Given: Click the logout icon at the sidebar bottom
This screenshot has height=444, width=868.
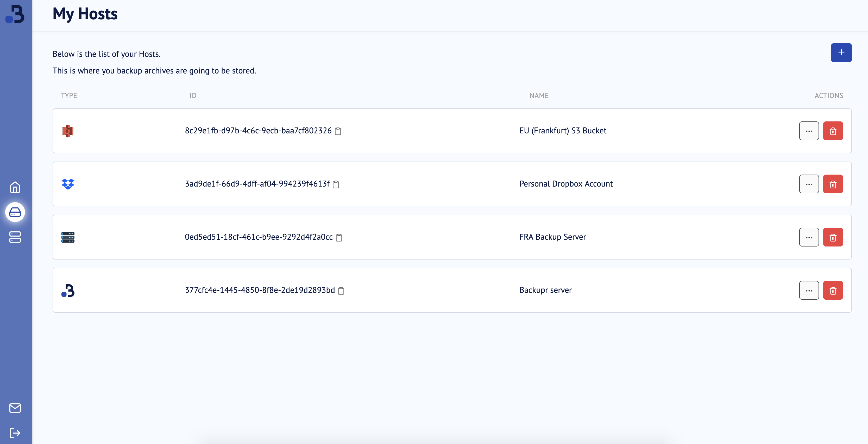Looking at the screenshot, I should (x=15, y=433).
